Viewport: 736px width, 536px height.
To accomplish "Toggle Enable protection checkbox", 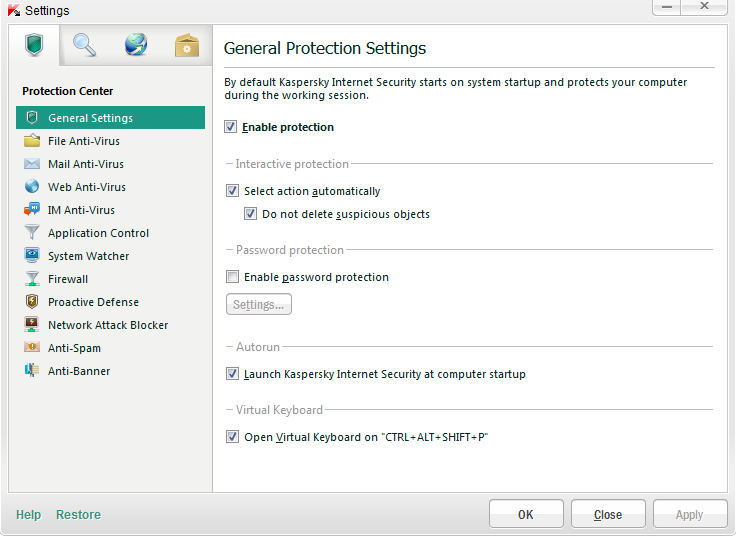I will tap(230, 127).
